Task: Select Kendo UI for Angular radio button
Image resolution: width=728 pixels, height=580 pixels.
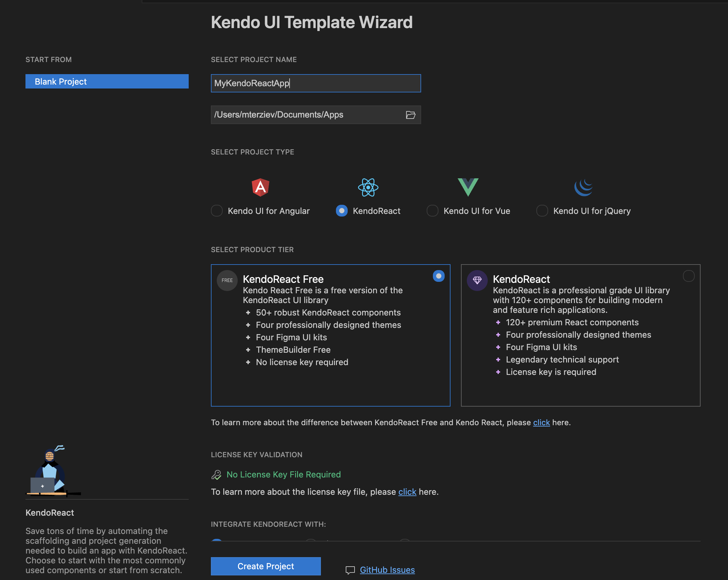Action: pyautogui.click(x=217, y=211)
